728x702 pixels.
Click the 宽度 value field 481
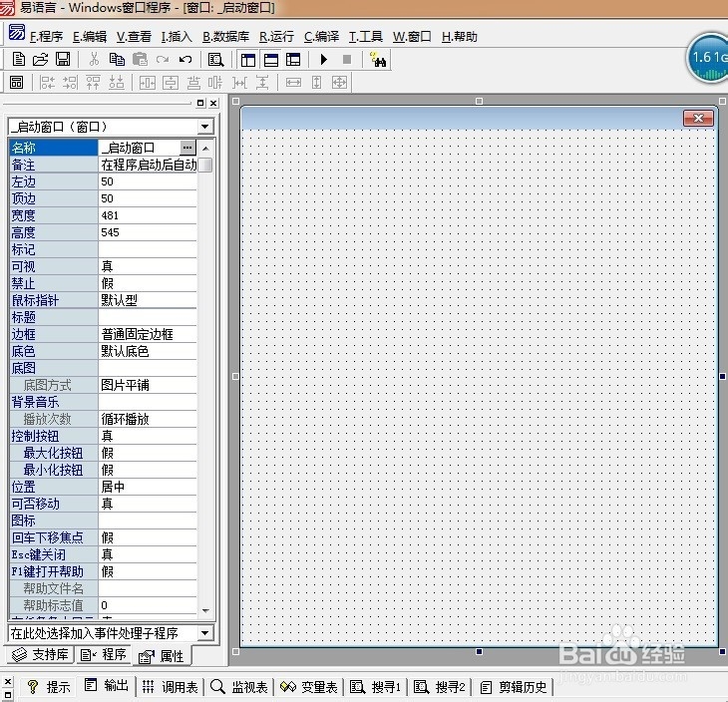click(148, 215)
